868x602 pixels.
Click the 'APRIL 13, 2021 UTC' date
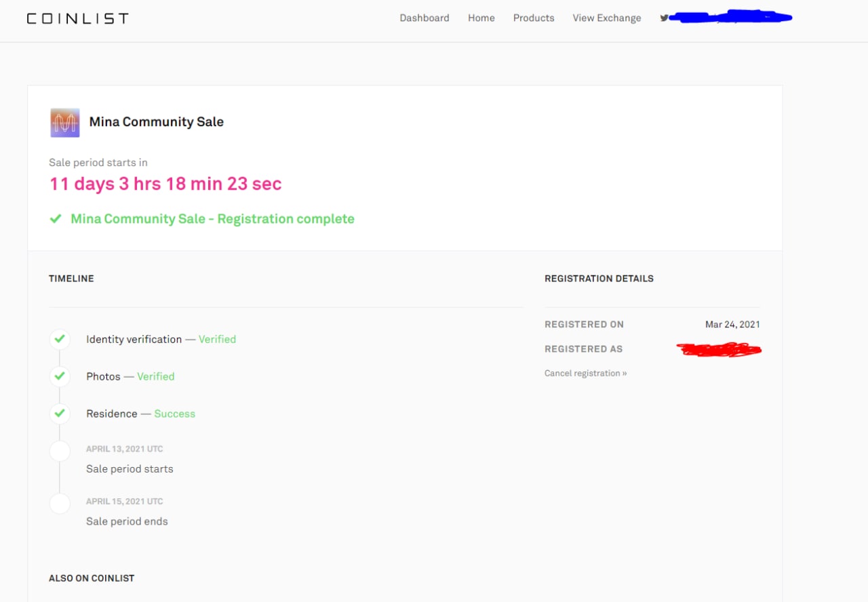click(125, 449)
